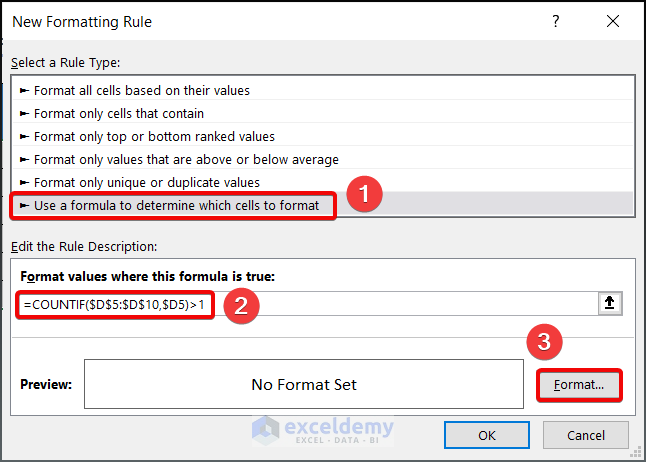Open the Format... button
646x462 pixels.
point(579,384)
